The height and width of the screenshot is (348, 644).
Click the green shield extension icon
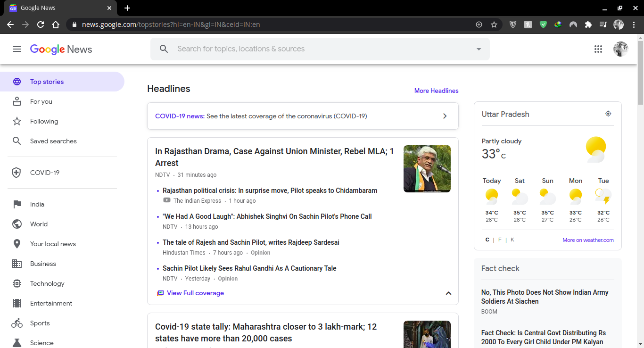tap(543, 25)
